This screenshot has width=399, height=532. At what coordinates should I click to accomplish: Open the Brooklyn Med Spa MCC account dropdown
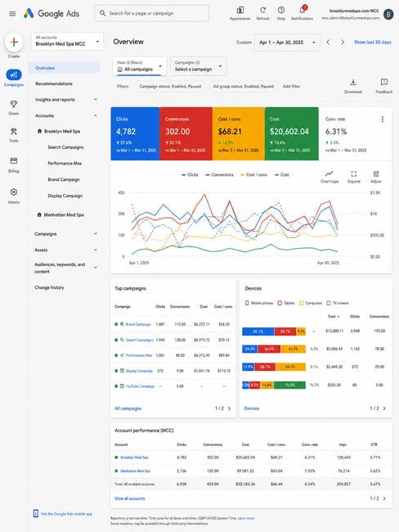68,42
